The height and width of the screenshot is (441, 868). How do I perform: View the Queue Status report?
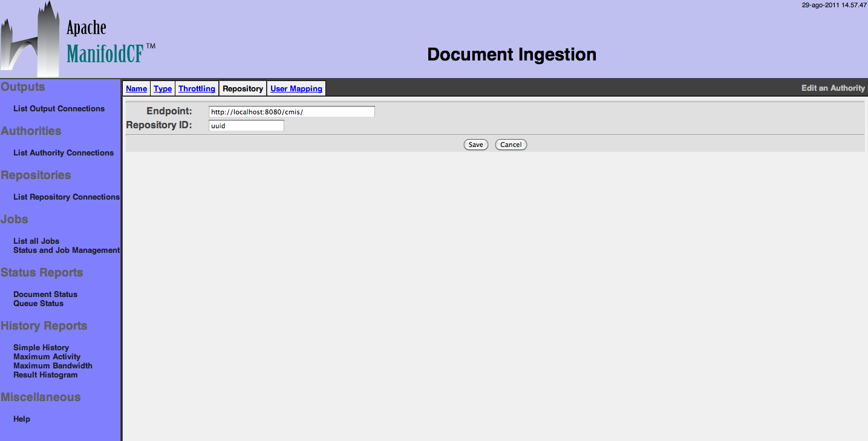click(x=38, y=304)
